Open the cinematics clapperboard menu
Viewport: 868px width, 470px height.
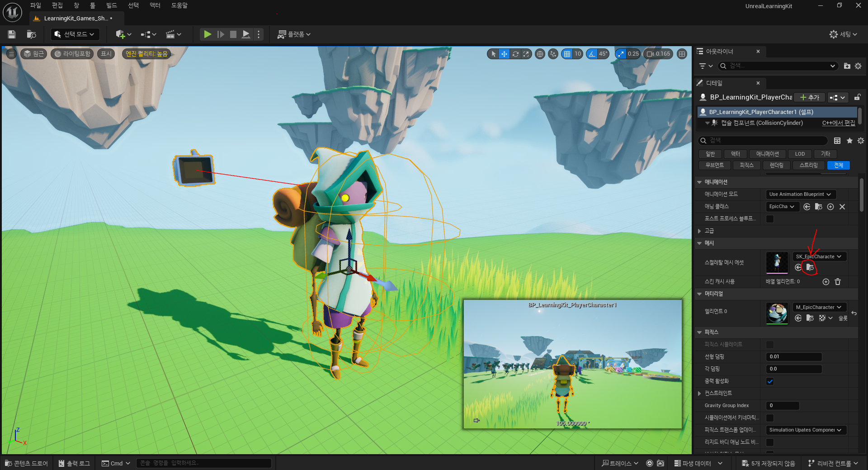pos(173,34)
